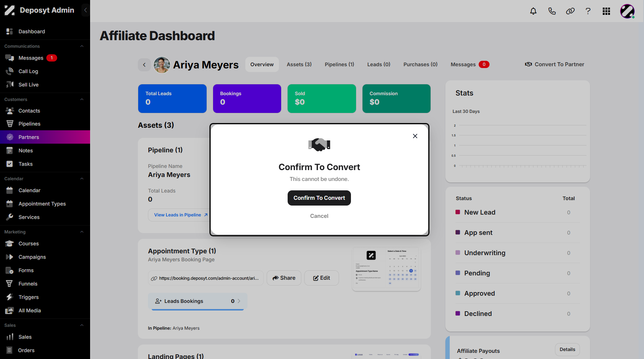Viewport: 644px width, 359px height.
Task: Edit the appointment type
Action: [322, 278]
